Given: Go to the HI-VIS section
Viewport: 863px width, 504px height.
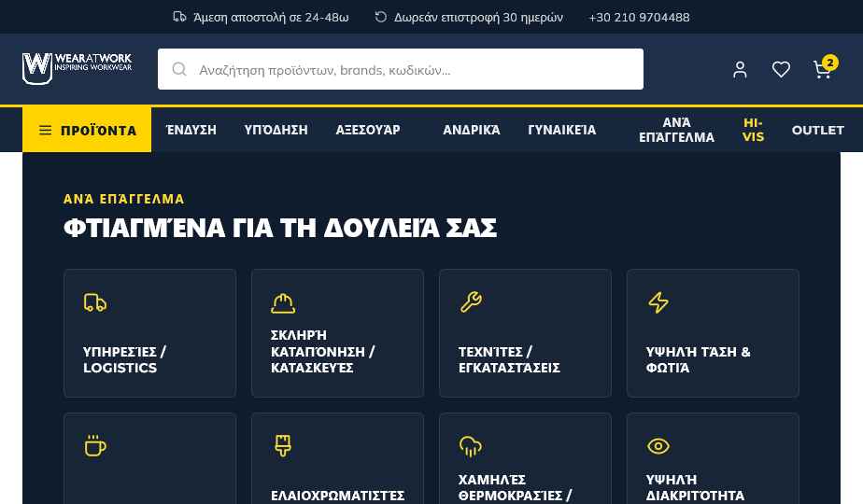Looking at the screenshot, I should (x=753, y=130).
